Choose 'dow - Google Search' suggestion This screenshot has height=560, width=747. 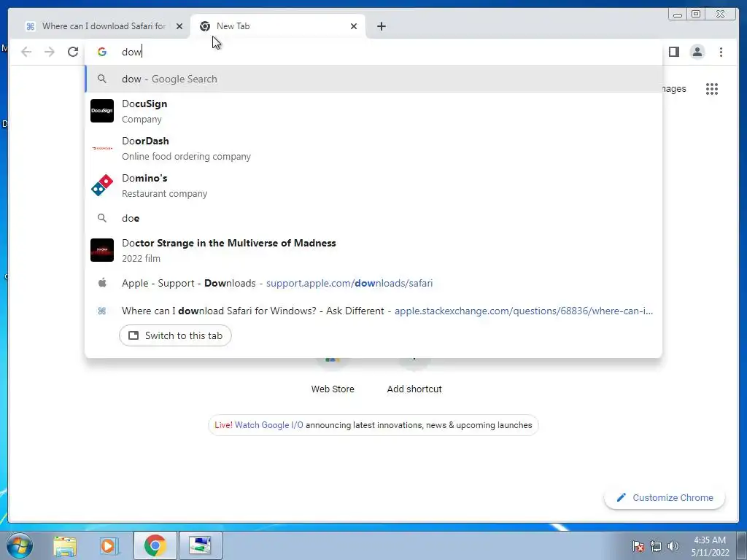(373, 79)
